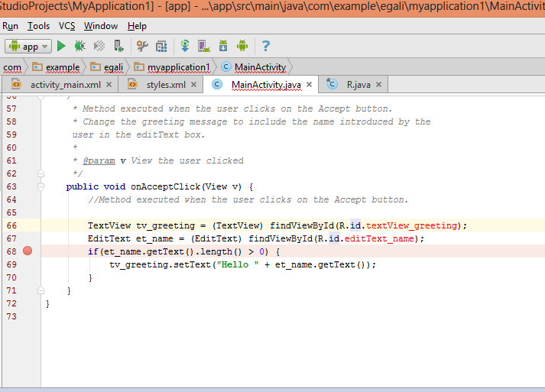Click line number 73 in the gutter
This screenshot has height=392, width=545.
[11, 316]
